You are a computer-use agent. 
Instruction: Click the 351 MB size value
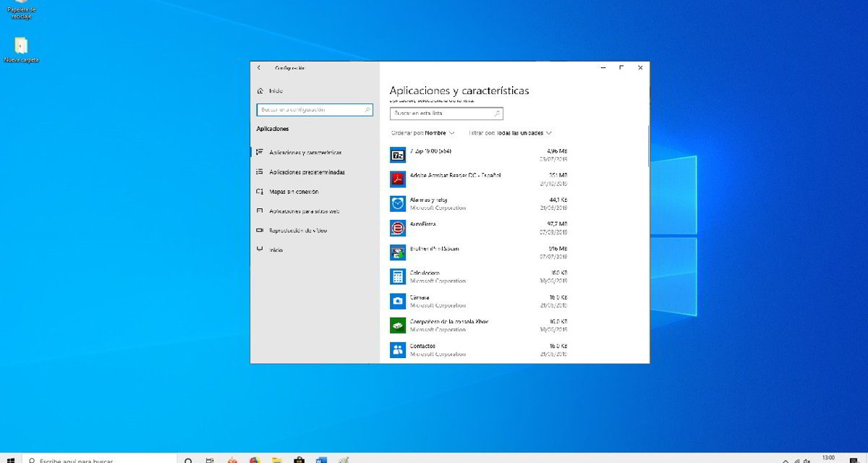pyautogui.click(x=558, y=175)
